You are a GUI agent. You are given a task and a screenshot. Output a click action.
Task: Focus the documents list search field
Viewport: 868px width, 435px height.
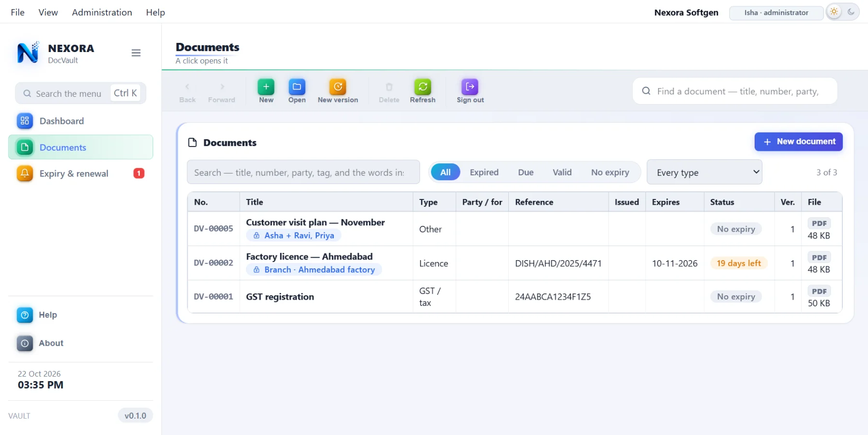click(303, 172)
